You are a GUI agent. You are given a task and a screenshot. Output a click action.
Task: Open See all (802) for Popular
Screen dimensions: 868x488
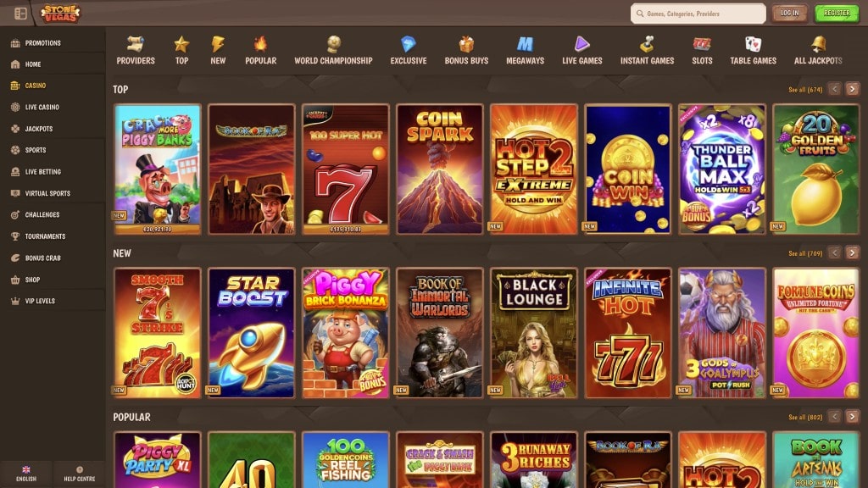805,417
